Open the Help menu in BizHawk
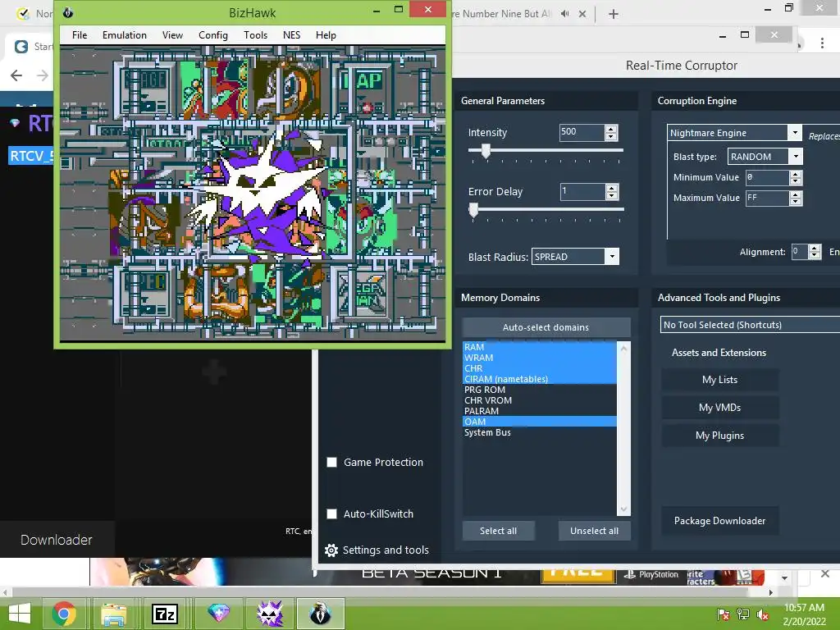This screenshot has height=630, width=840. click(x=326, y=35)
